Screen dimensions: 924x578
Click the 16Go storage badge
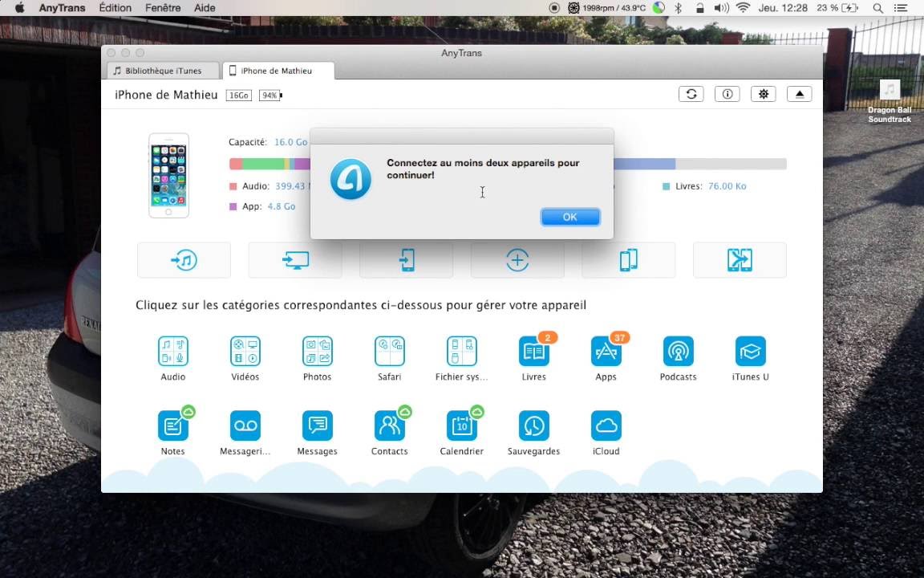click(239, 96)
